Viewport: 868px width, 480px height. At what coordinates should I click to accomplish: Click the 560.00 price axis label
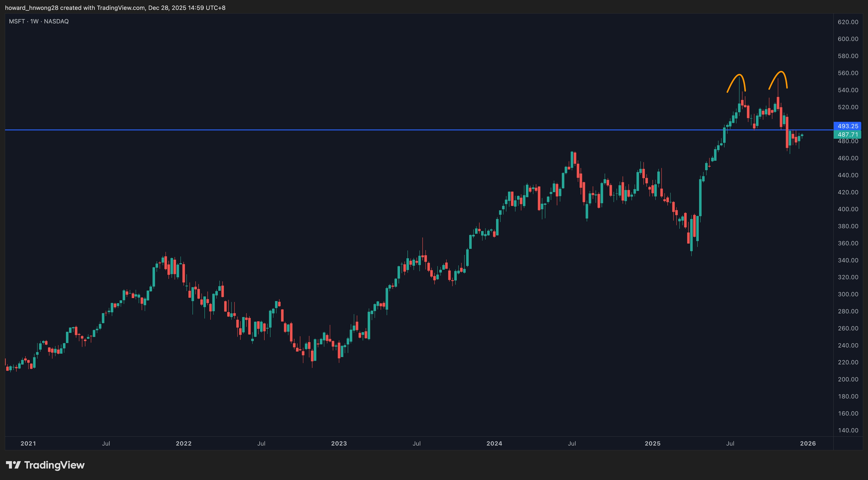pos(848,73)
